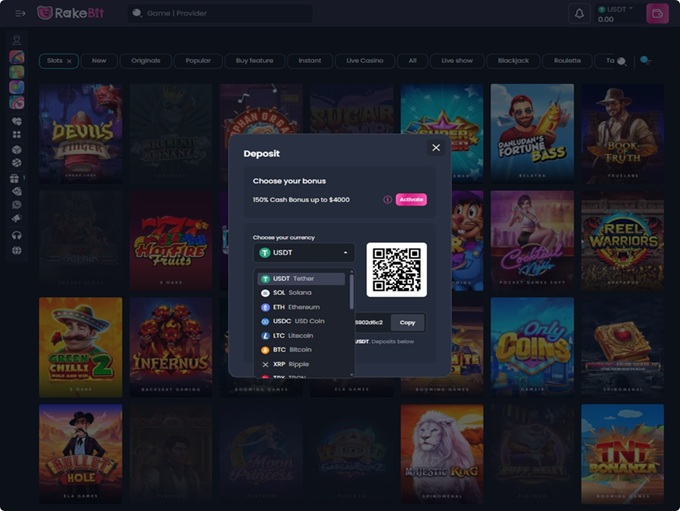Toggle the sidebar menu collapse icon
This screenshot has height=511, width=680.
click(x=20, y=13)
